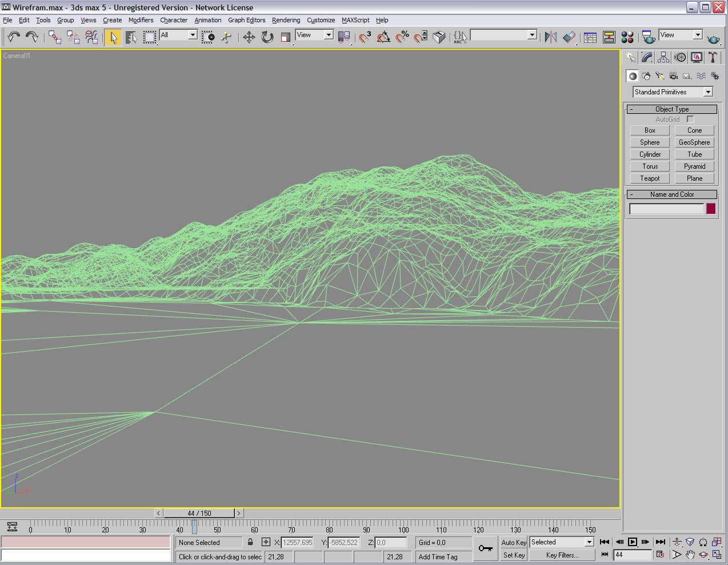
Task: Click the object color swatch
Action: pyautogui.click(x=710, y=209)
